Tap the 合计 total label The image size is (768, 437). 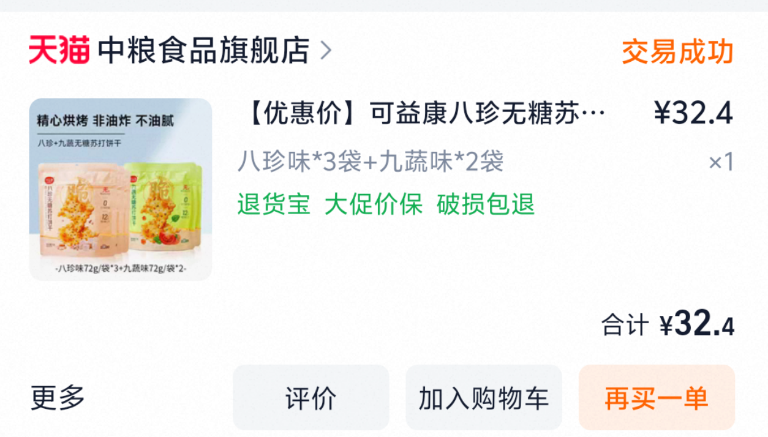pyautogui.click(x=625, y=325)
